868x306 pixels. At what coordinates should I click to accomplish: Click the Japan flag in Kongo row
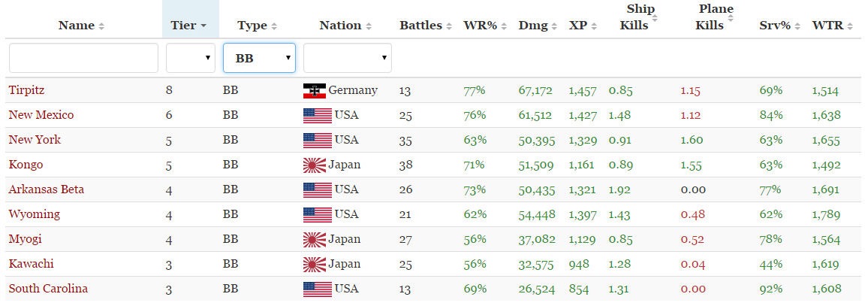pos(314,165)
